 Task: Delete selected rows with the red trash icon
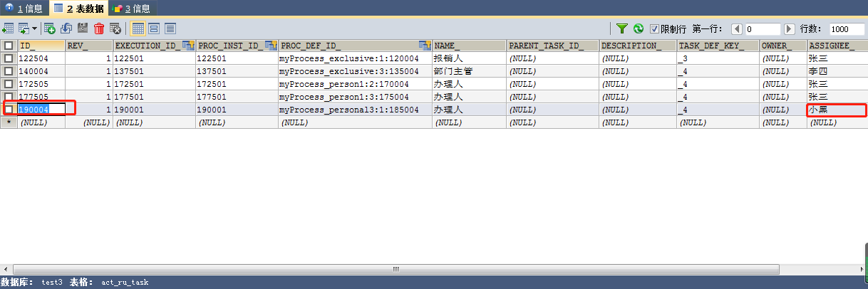[x=99, y=28]
